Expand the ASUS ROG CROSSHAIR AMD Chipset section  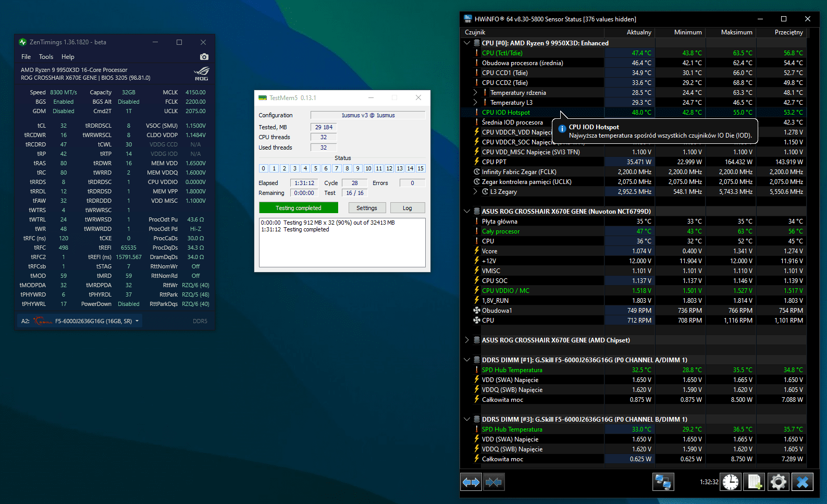tap(467, 340)
